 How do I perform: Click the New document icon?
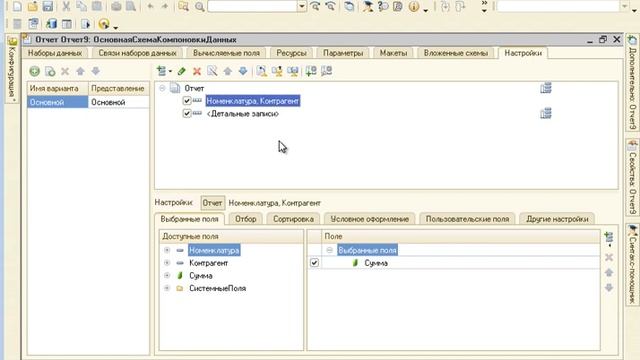click(x=17, y=6)
